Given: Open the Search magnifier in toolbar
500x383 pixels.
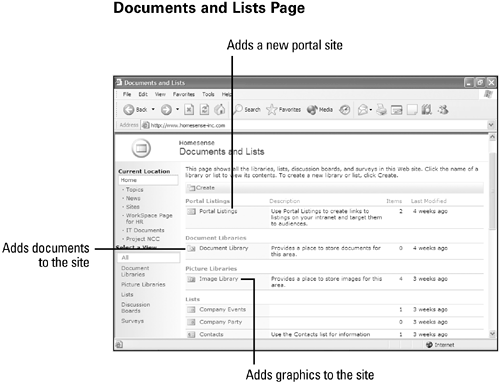Looking at the screenshot, I should [237, 109].
